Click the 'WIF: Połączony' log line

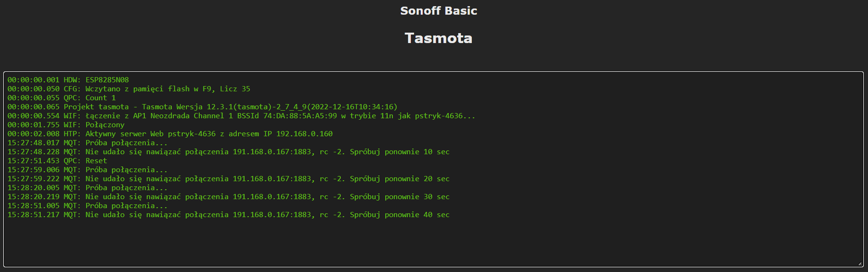pyautogui.click(x=66, y=125)
